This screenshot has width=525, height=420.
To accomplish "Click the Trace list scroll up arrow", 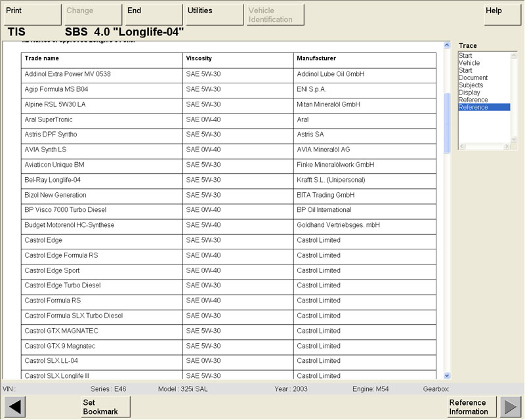I will point(514,56).
